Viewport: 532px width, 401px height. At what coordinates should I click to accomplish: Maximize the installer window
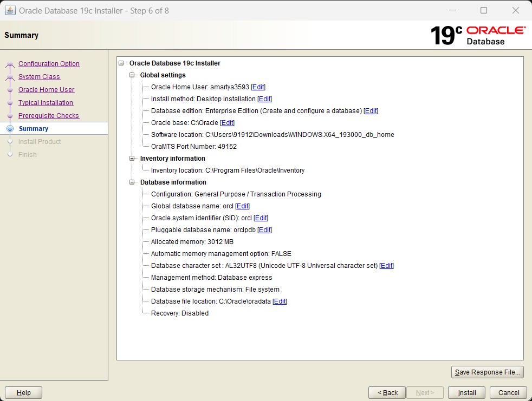click(483, 10)
